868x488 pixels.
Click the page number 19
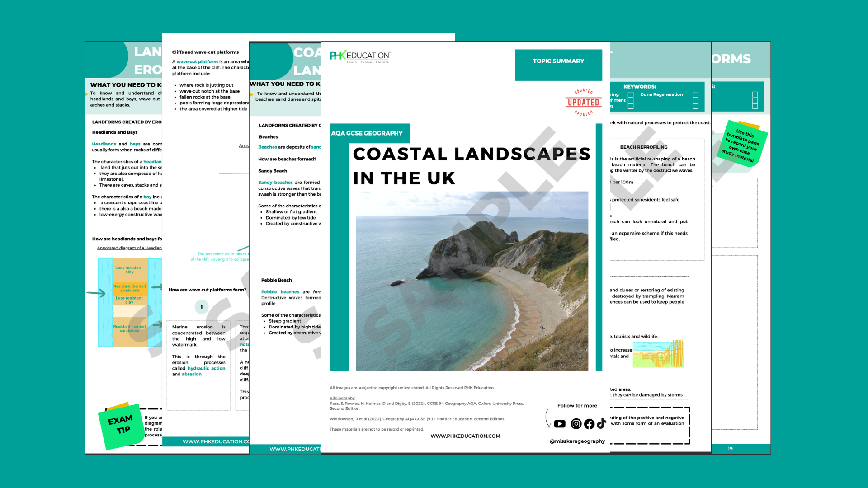point(730,449)
